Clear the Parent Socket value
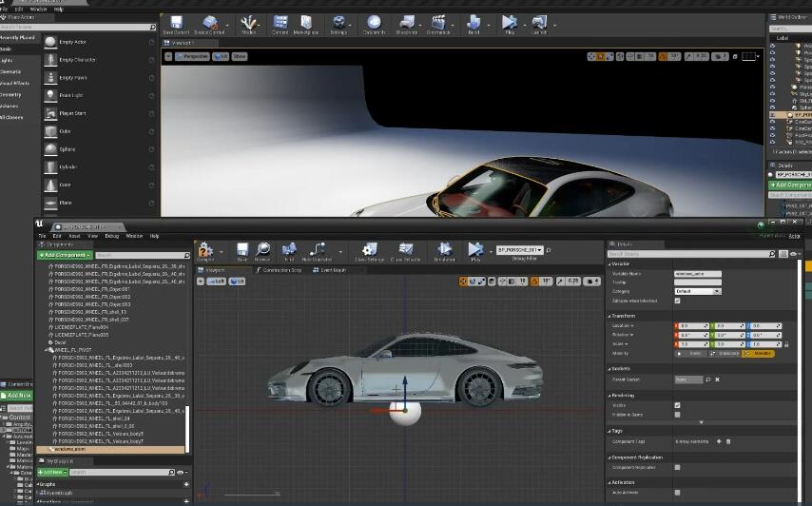Image resolution: width=812 pixels, height=506 pixels. point(717,379)
